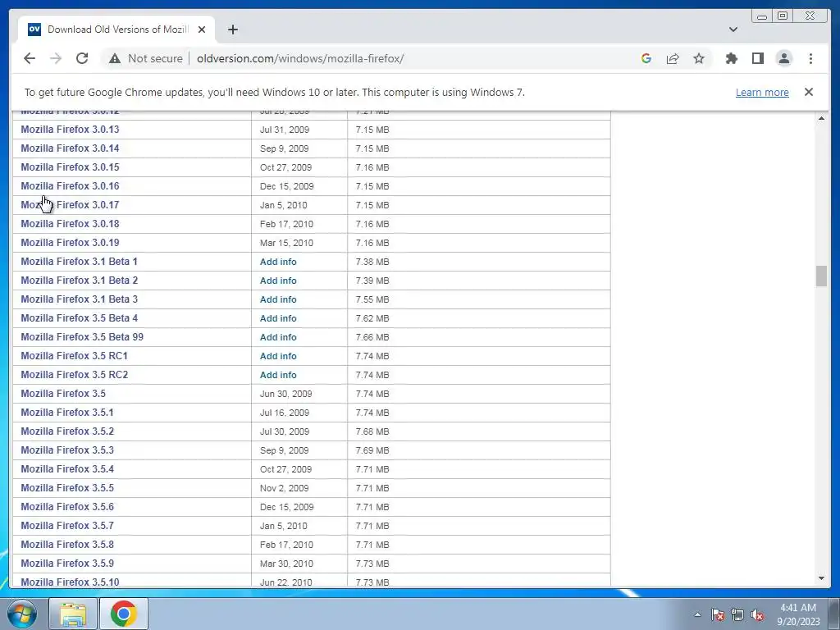
Task: Click Add info for Firefox 3.5 RC2
Action: 278,375
